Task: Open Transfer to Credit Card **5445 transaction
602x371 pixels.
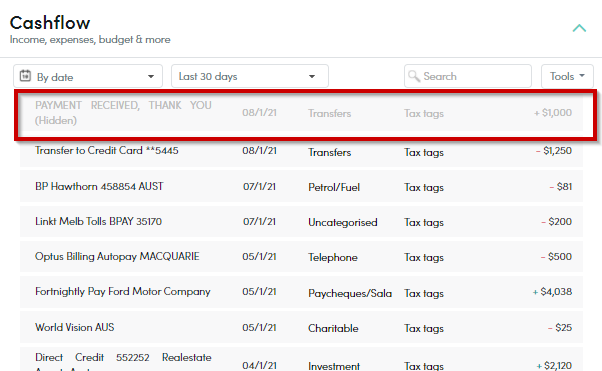Action: 106,150
